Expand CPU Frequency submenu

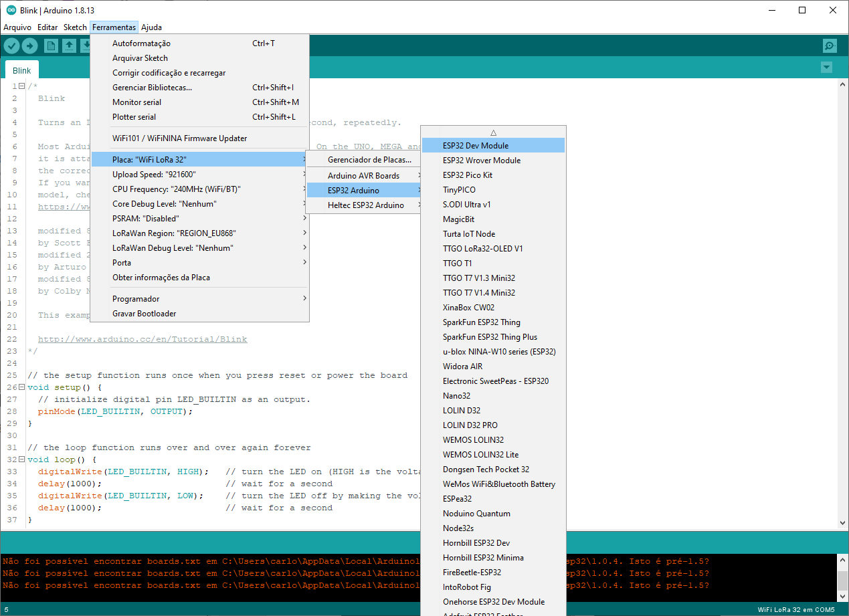point(199,189)
